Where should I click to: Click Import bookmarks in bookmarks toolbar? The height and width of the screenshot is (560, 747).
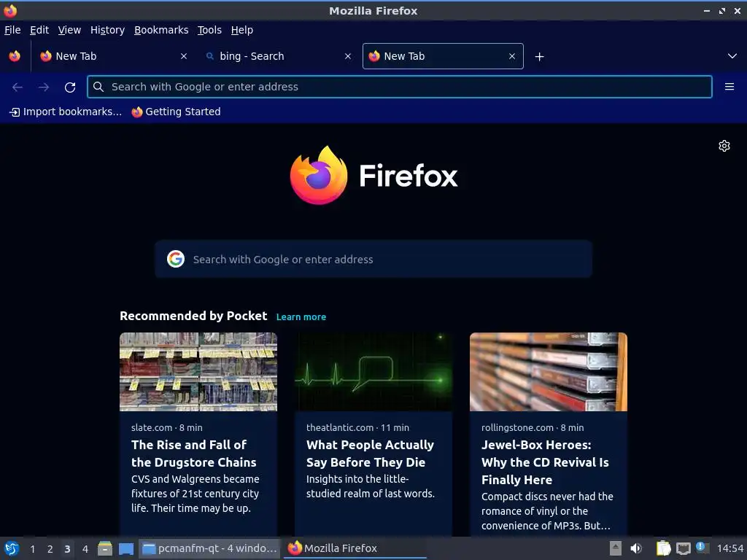coord(66,112)
